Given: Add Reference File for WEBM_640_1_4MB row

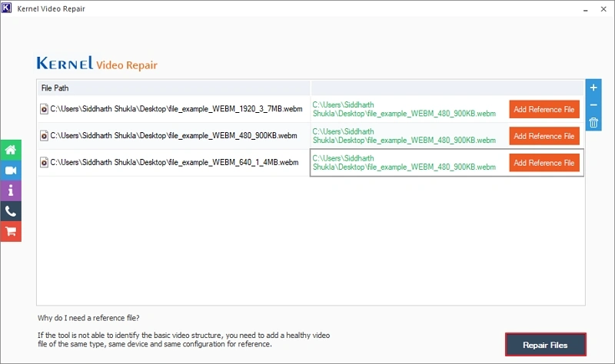Looking at the screenshot, I should click(544, 163).
